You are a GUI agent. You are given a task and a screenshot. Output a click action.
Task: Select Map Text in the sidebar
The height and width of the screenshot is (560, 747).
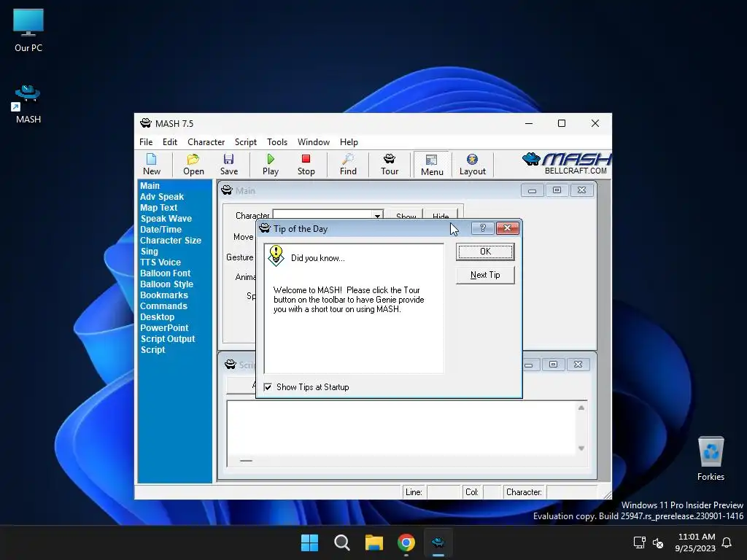tap(158, 208)
